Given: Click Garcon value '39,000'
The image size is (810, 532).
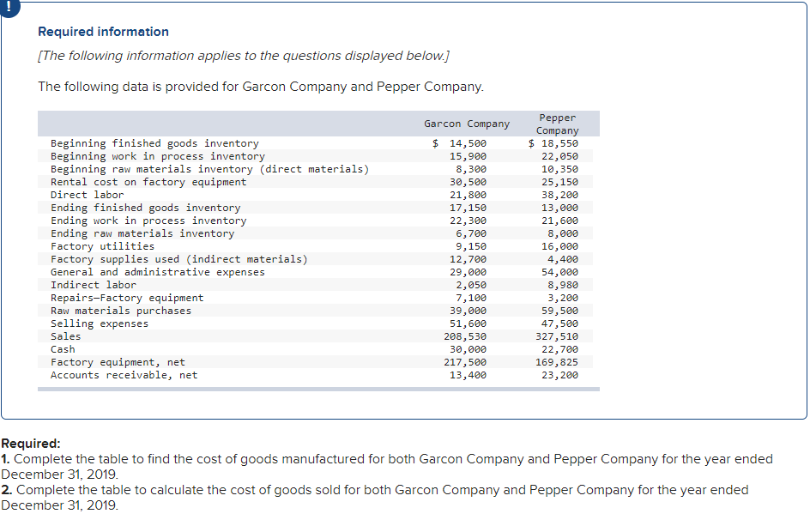Looking at the screenshot, I should [468, 311].
